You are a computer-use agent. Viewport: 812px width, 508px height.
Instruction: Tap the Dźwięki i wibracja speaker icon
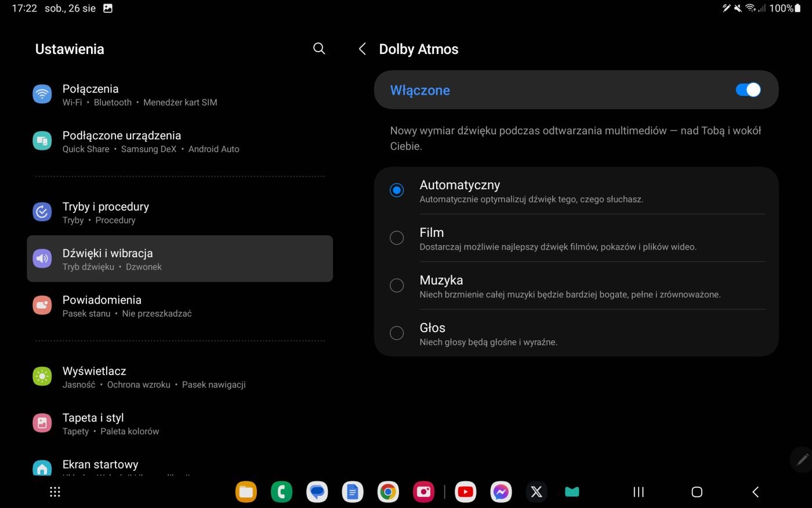42,258
